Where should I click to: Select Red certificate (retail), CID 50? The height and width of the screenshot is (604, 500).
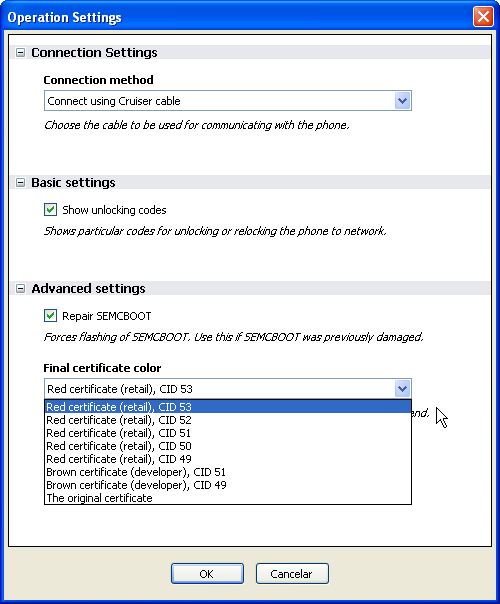[x=228, y=446]
